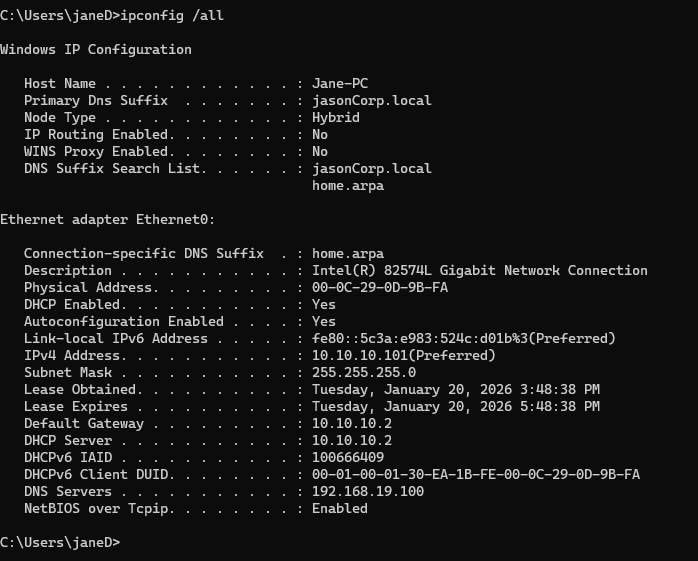The width and height of the screenshot is (698, 561).
Task: Click the Hybrid node type value
Action: click(336, 117)
